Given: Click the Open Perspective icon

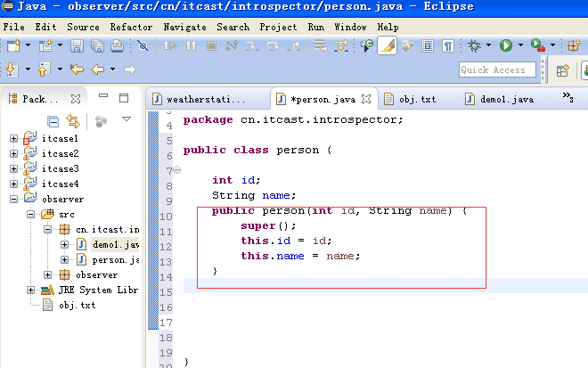Looking at the screenshot, I should 563,70.
